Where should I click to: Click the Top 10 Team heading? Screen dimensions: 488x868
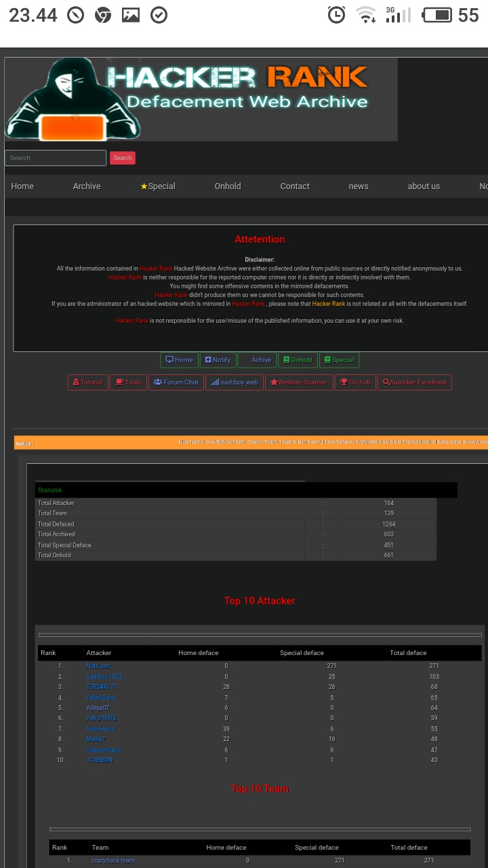[260, 789]
